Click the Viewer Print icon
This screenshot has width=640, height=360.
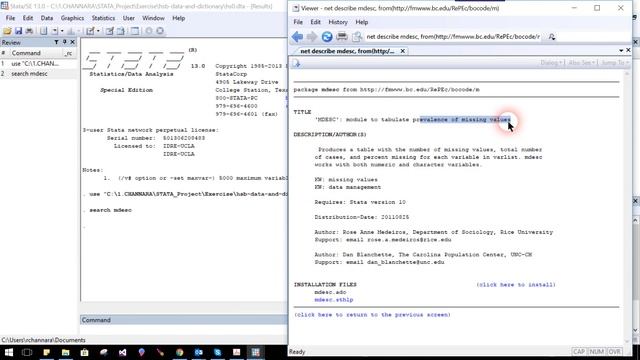342,37
